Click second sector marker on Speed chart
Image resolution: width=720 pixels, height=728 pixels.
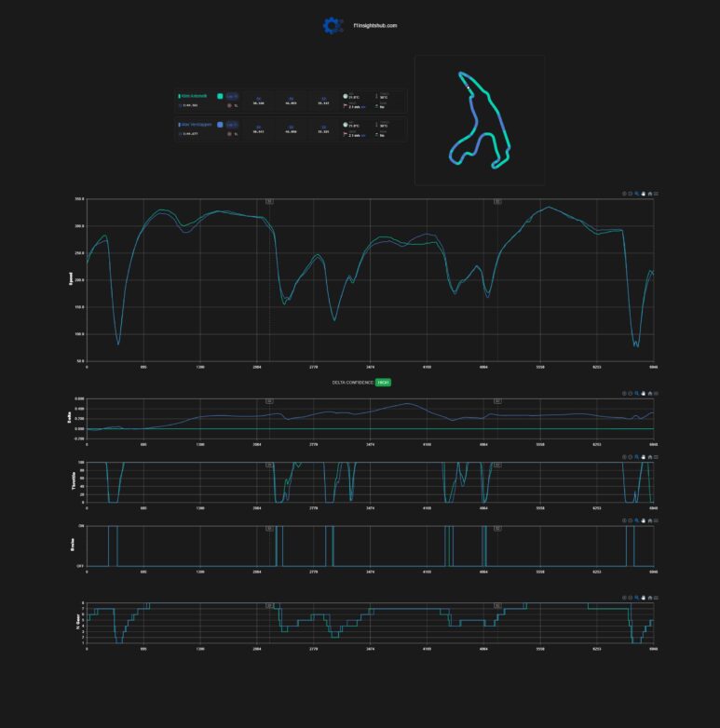coord(497,201)
